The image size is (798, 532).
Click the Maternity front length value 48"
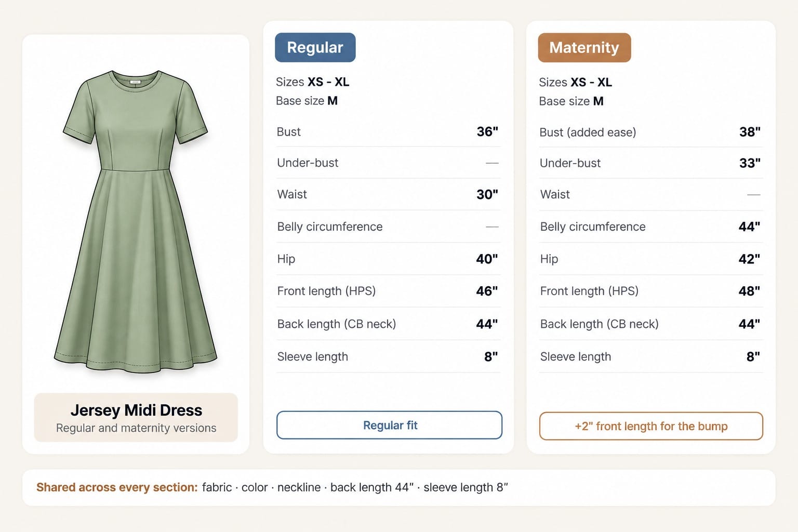coord(750,291)
